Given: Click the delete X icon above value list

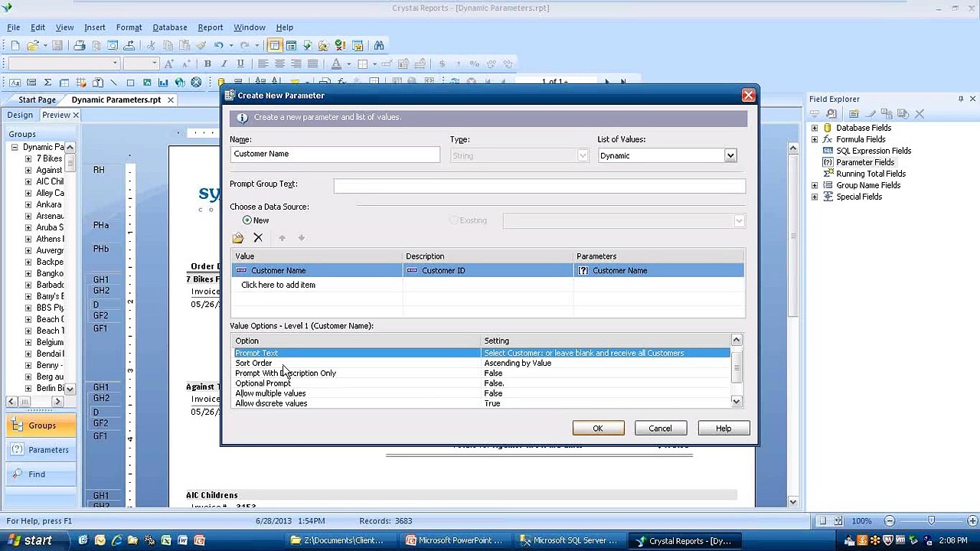Looking at the screenshot, I should pos(258,238).
